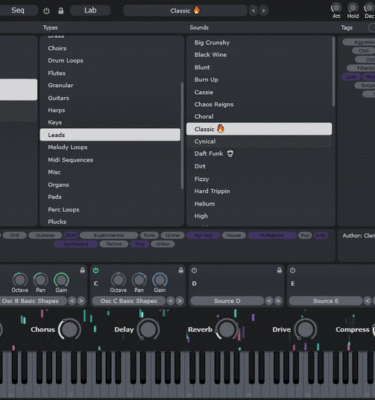The image size is (375, 400).
Task: Click the Drive effect knob
Action: (x=305, y=329)
